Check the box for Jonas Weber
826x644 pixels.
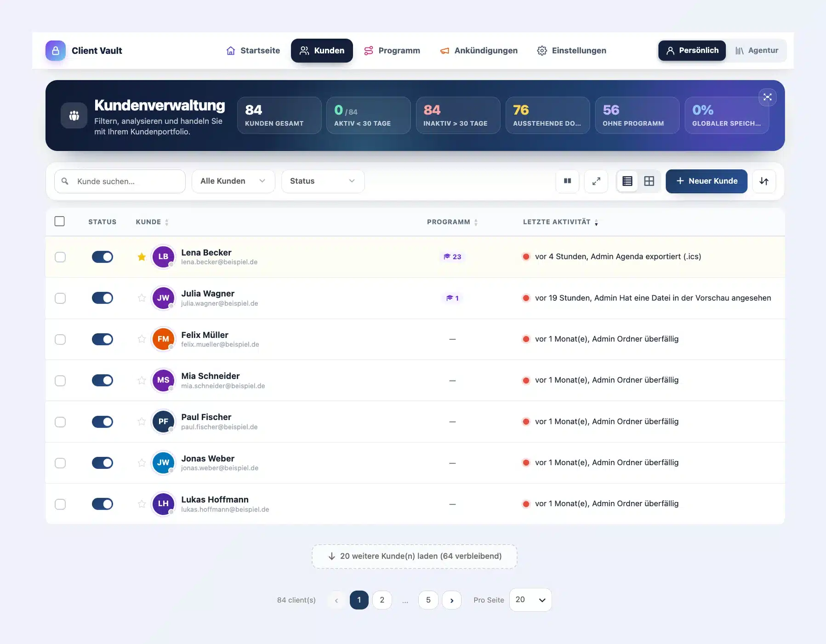pyautogui.click(x=60, y=463)
